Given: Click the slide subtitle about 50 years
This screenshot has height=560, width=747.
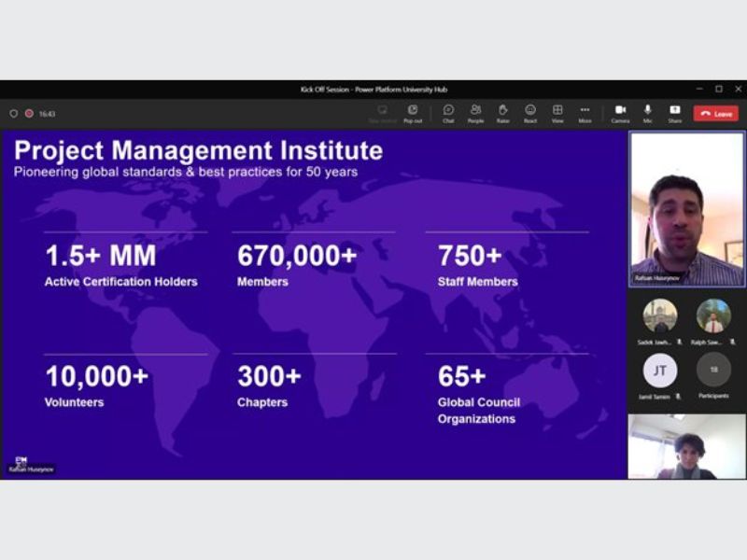Looking at the screenshot, I should [186, 172].
